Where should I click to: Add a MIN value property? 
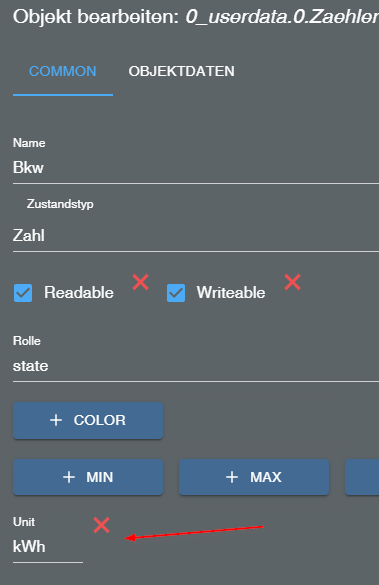pos(88,477)
